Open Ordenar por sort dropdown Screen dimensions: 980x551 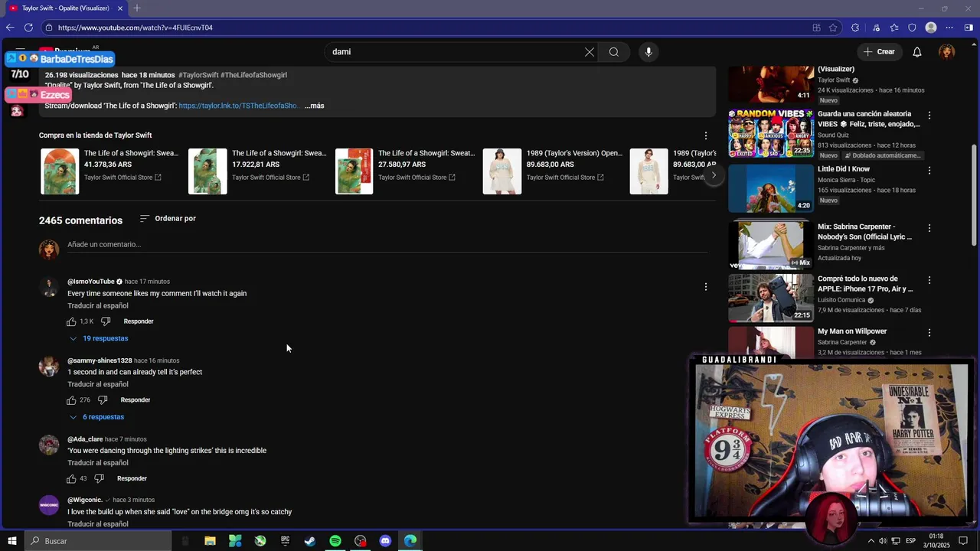click(168, 219)
